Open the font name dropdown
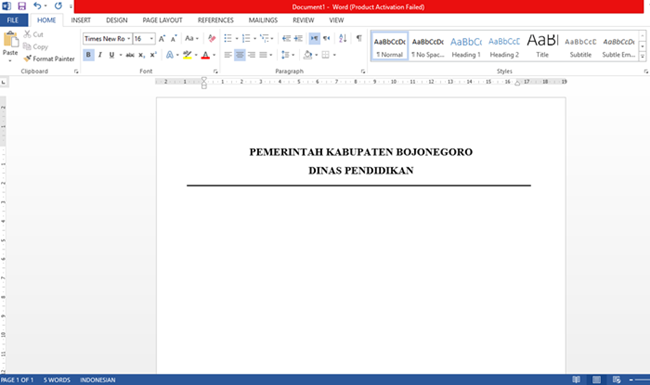The height and width of the screenshot is (385, 650). [x=129, y=39]
